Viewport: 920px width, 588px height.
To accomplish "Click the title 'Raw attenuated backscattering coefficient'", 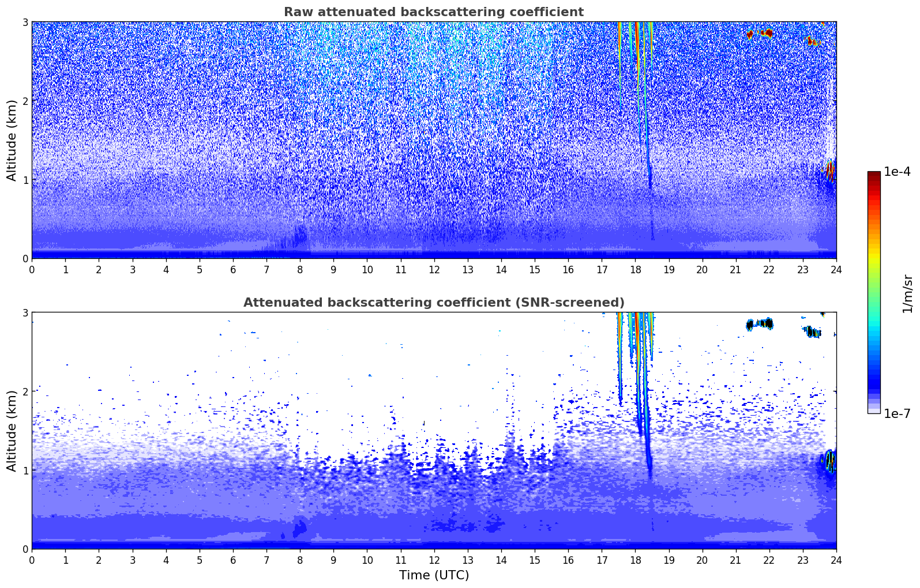I will [434, 12].
